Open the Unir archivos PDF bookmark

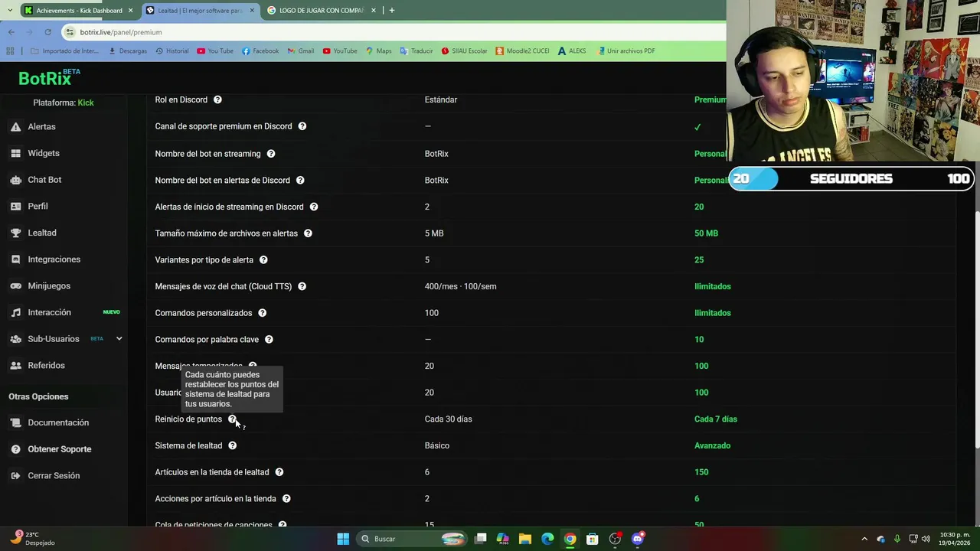[x=625, y=51]
